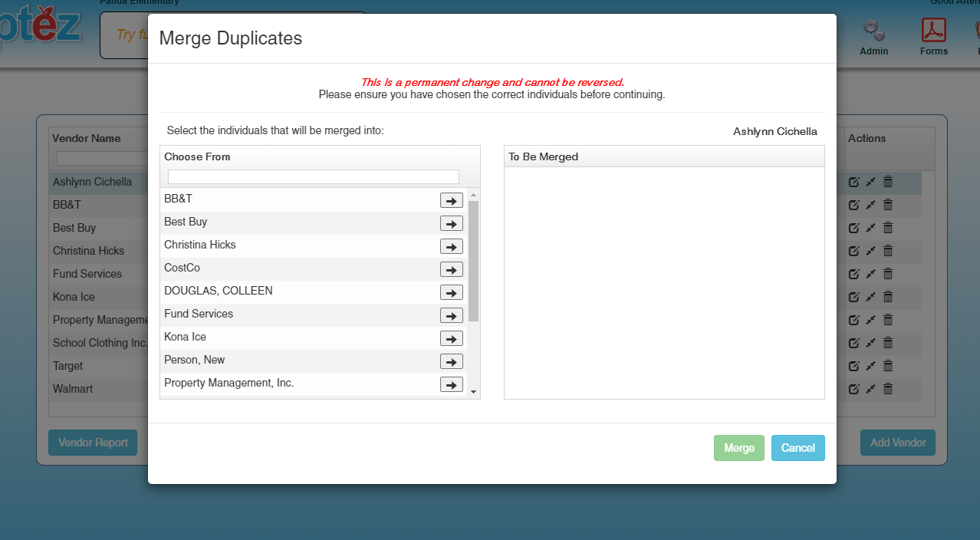The width and height of the screenshot is (980, 540).
Task: Click the arrow beside CostCo
Action: click(451, 269)
